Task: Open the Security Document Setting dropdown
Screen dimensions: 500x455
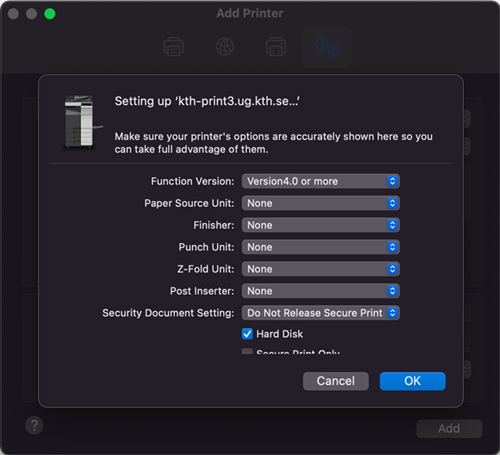Action: (x=321, y=313)
